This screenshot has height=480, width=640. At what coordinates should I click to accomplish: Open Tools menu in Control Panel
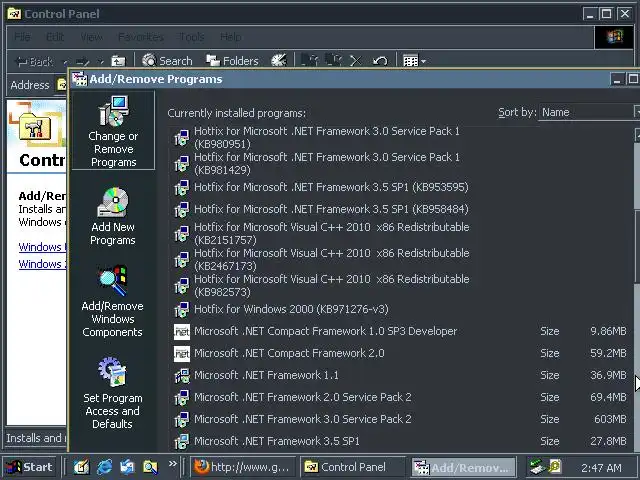click(x=191, y=37)
